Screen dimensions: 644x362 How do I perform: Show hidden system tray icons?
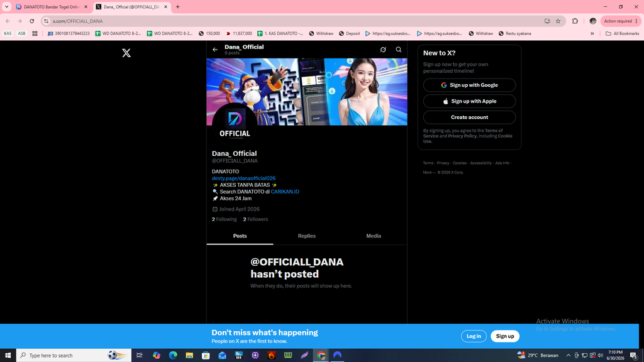[x=569, y=356]
